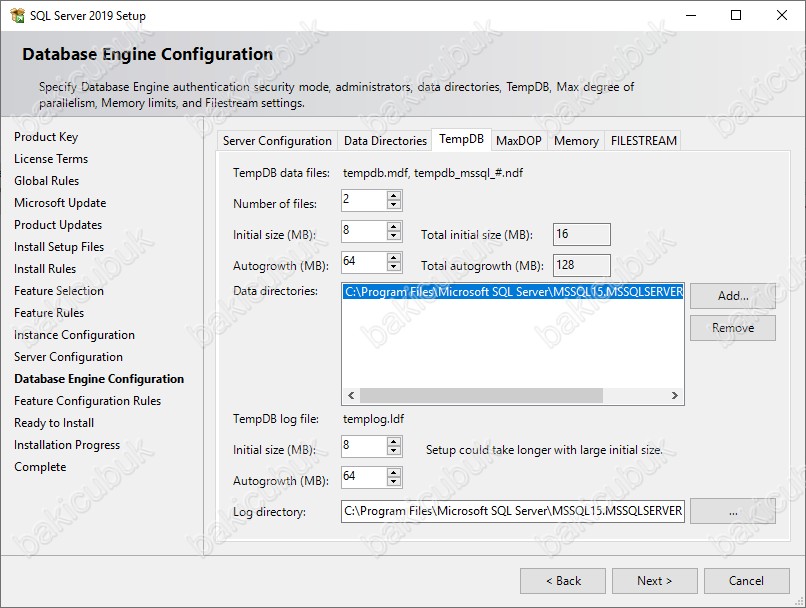Decrease data files Initial size down arrow
806x608 pixels.
tap(394, 236)
